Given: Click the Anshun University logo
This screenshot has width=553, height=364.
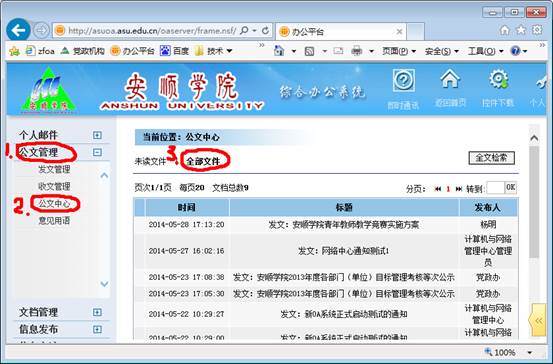Looking at the screenshot, I should click(48, 90).
